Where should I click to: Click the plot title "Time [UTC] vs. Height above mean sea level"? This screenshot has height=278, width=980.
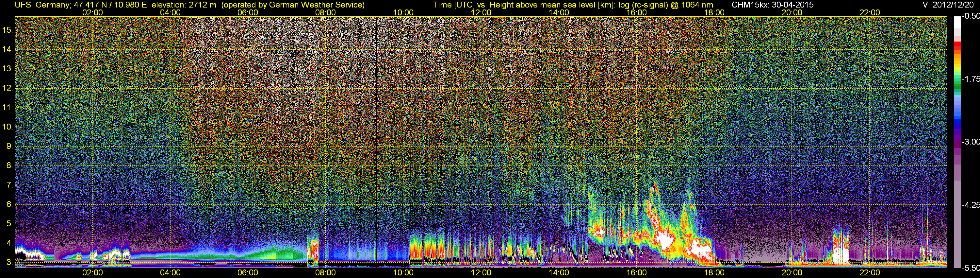click(515, 5)
